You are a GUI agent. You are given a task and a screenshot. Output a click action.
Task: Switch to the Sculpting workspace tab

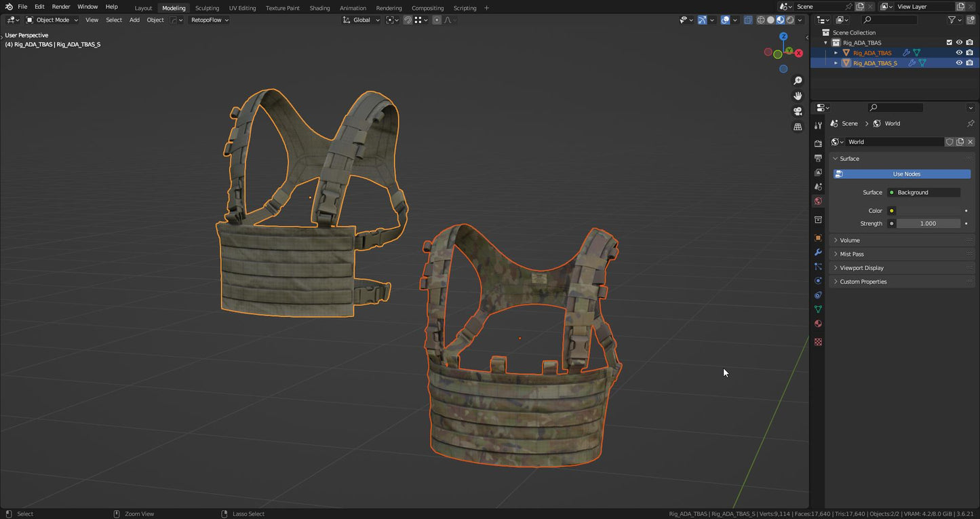(207, 8)
